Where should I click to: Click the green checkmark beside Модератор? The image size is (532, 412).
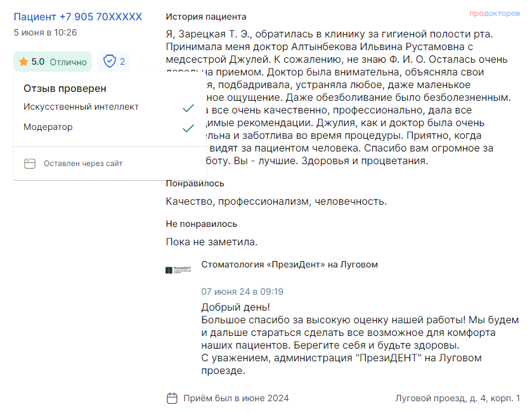(188, 128)
